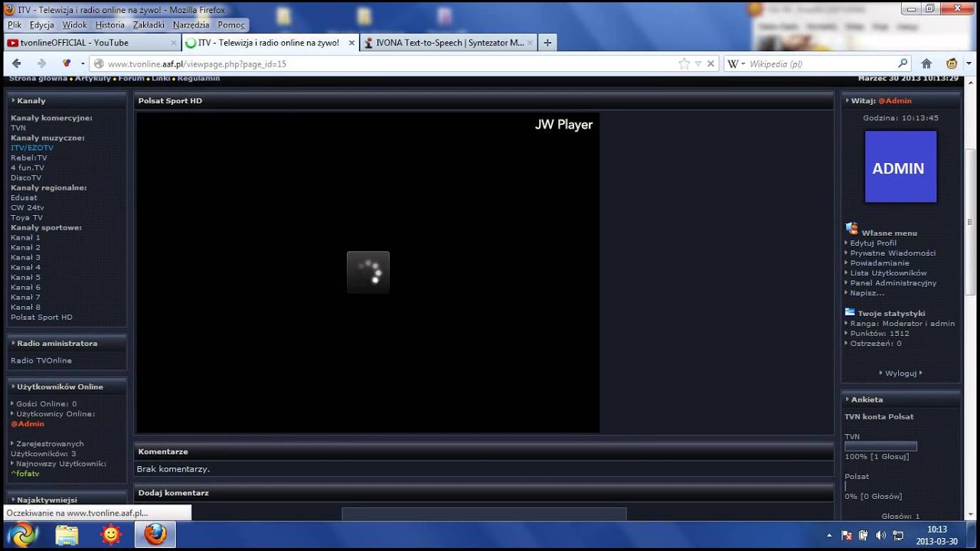Click the JW Player video area spinner
980x551 pixels.
[368, 272]
